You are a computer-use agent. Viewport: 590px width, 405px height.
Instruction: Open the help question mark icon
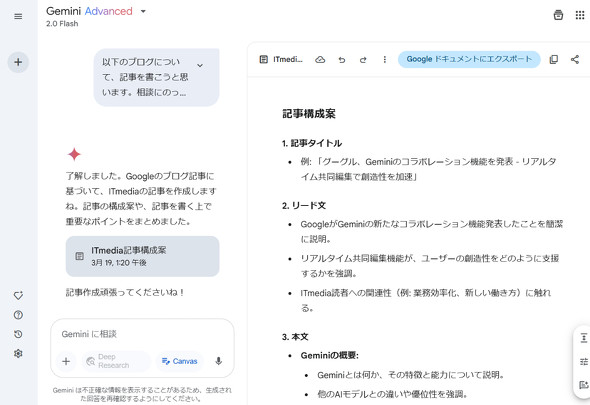pos(18,315)
